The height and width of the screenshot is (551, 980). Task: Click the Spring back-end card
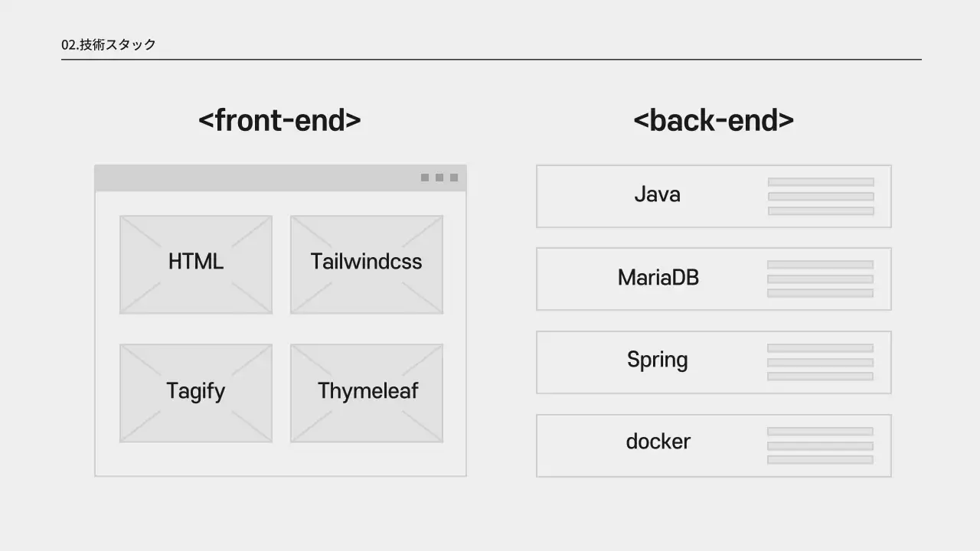coord(657,362)
